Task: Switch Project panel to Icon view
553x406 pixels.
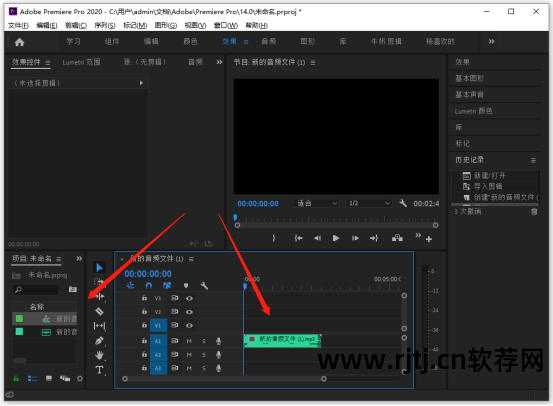Action: tap(49, 378)
